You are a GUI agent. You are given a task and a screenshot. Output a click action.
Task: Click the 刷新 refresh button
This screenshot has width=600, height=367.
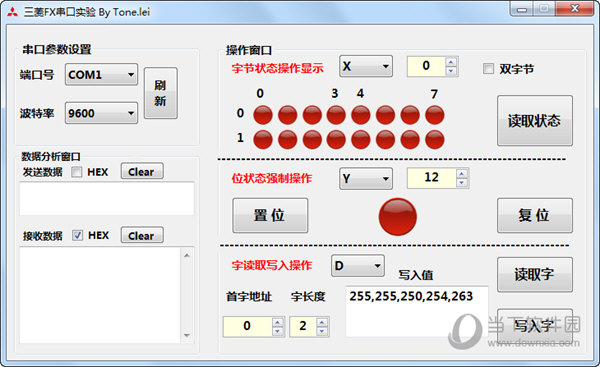tap(161, 93)
